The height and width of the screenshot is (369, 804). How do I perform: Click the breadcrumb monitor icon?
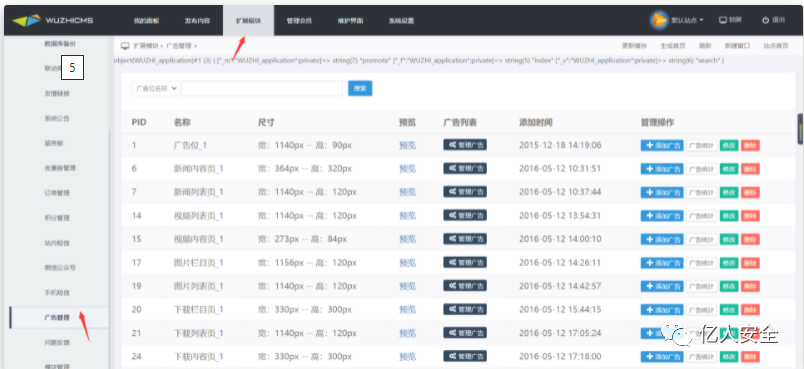(x=125, y=46)
